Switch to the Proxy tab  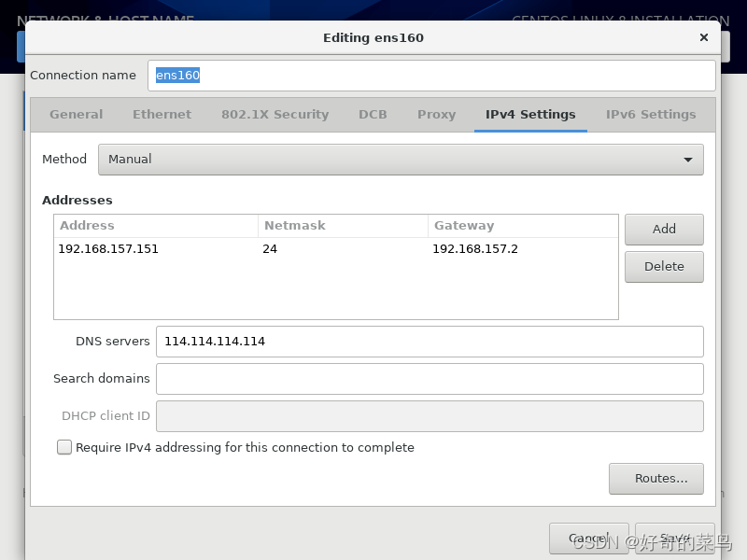pos(436,114)
